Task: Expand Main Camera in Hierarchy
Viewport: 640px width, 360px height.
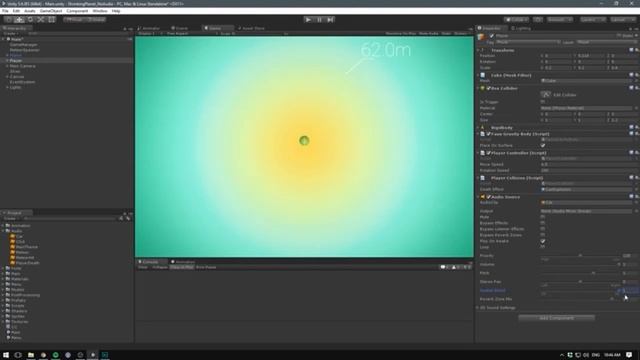Action: [x=7, y=66]
